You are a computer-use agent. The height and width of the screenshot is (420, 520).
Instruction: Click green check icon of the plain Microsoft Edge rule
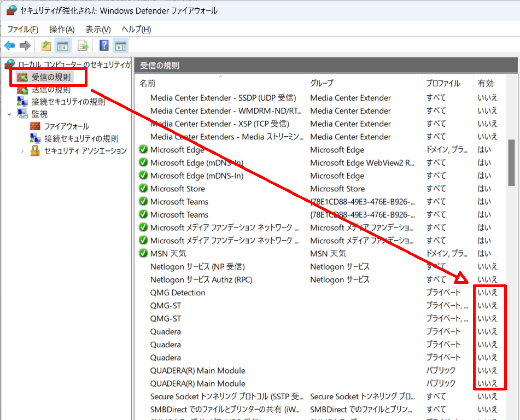coord(143,150)
